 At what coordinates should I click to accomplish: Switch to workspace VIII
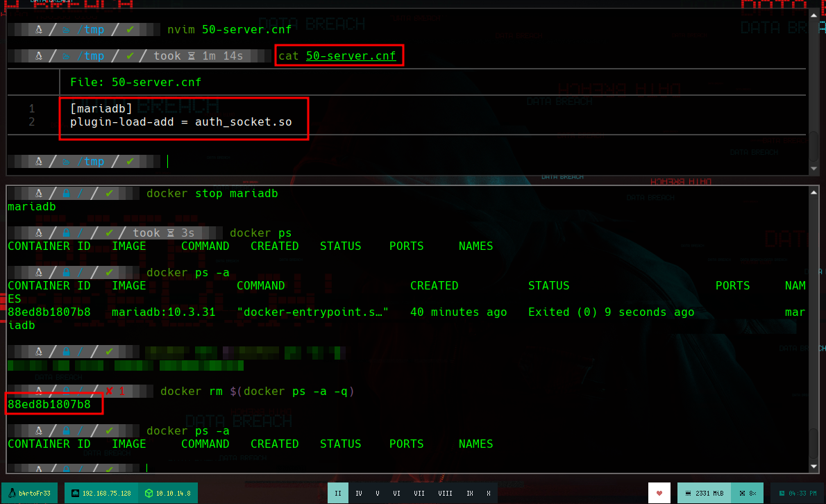[445, 494]
